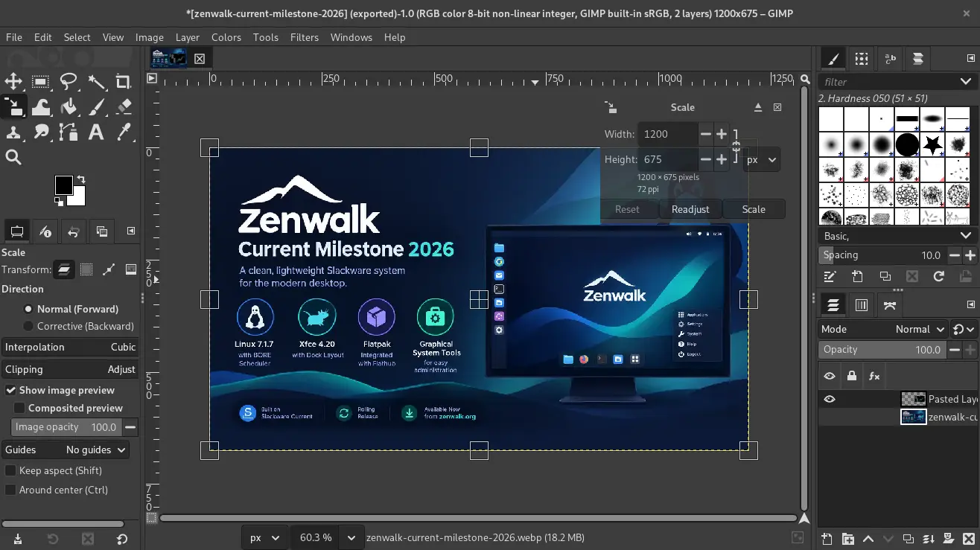Select the Color Picker eyedropper tool
The image size is (980, 550).
coord(124,132)
